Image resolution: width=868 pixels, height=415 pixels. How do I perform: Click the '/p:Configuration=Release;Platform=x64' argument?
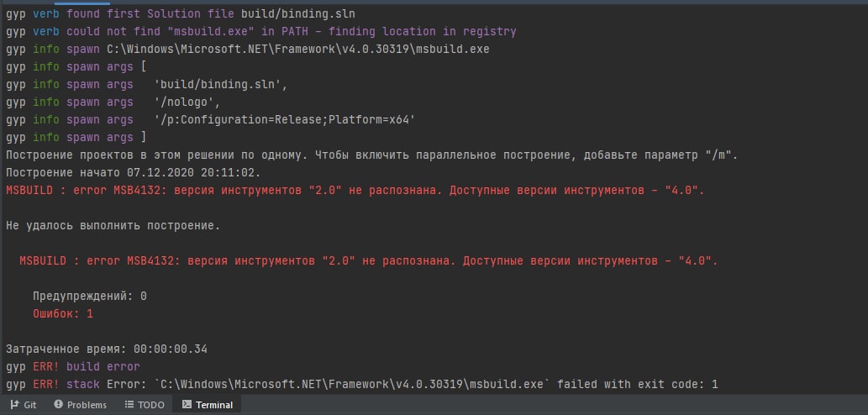pyautogui.click(x=285, y=120)
